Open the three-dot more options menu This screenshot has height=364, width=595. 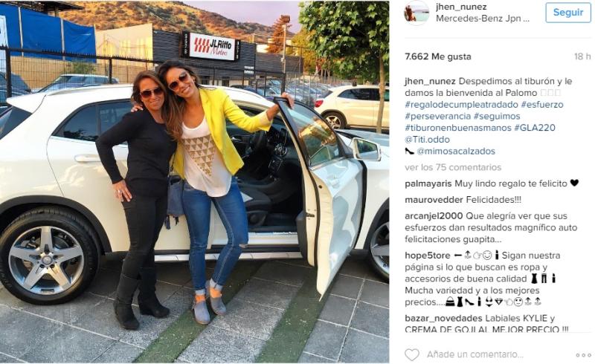583,355
